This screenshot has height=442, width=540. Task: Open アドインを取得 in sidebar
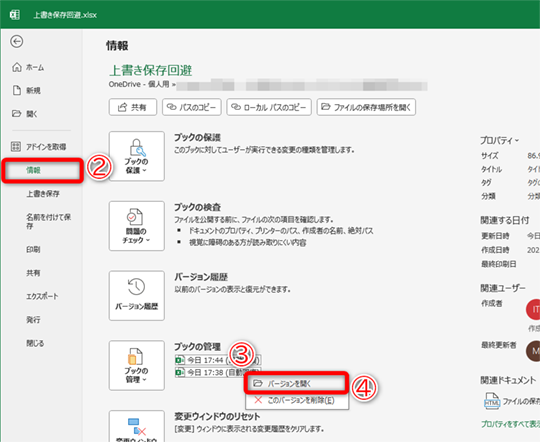39,146
